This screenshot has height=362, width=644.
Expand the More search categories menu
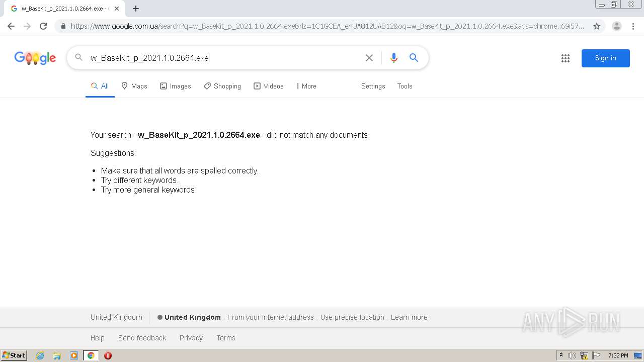[306, 86]
